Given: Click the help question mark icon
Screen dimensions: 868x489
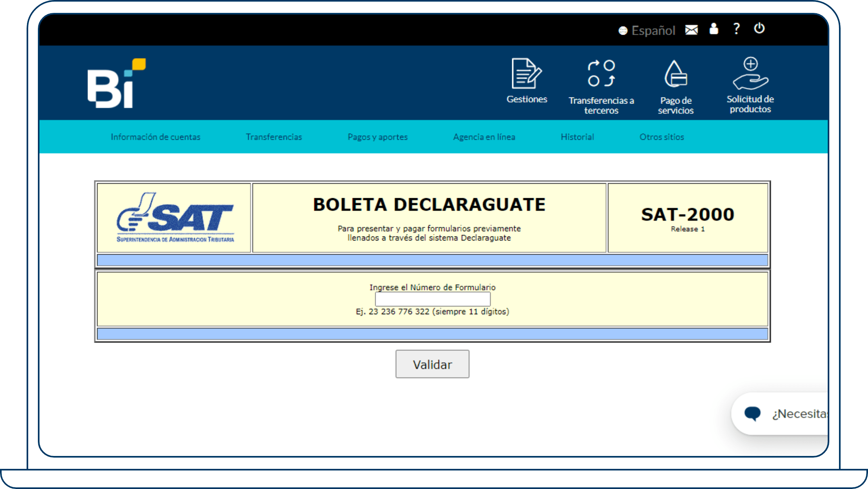Looking at the screenshot, I should [x=737, y=29].
